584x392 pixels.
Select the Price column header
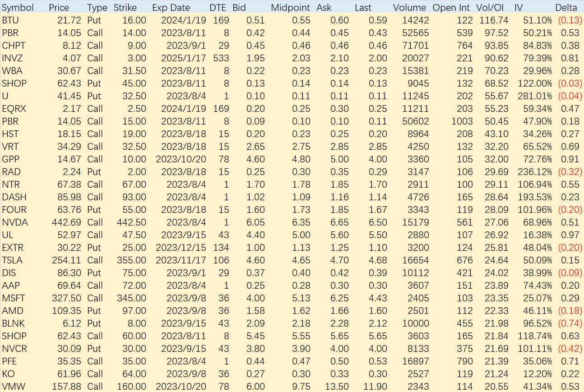pyautogui.click(x=59, y=8)
